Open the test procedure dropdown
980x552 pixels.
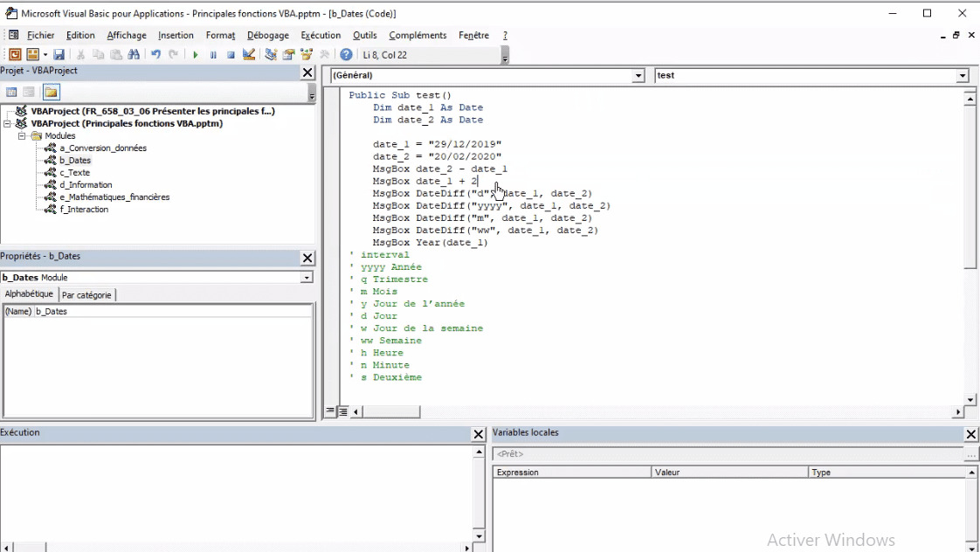pyautogui.click(x=963, y=76)
